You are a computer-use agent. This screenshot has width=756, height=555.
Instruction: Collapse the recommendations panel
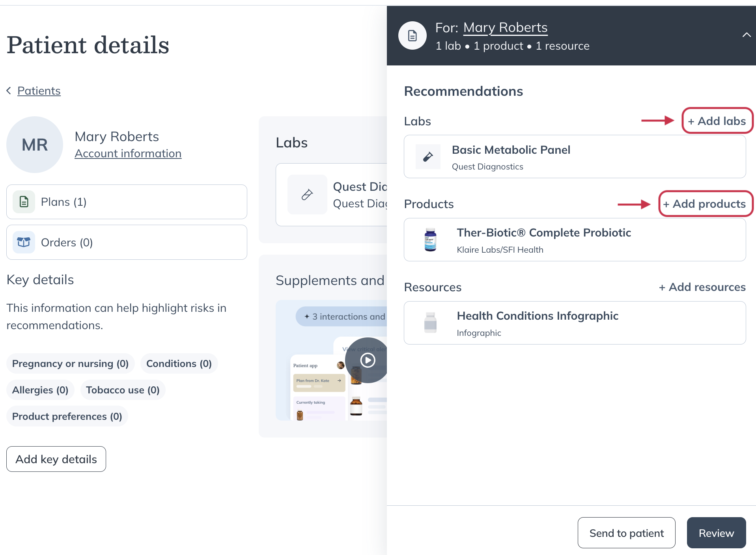747,35
